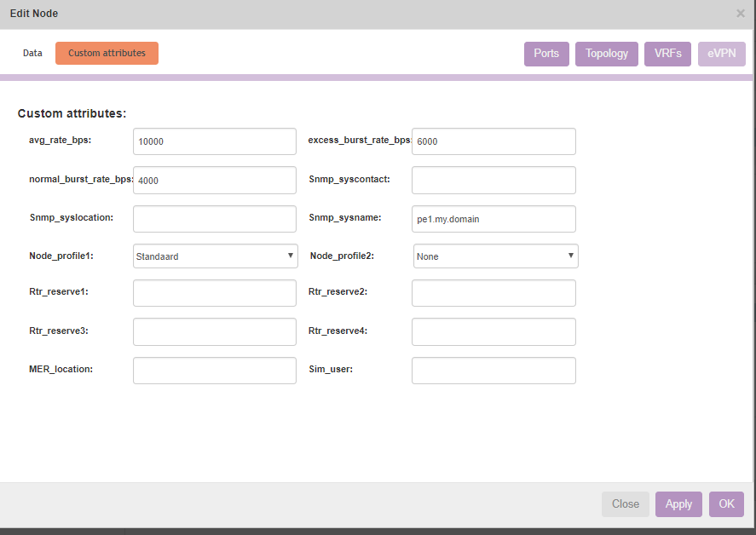Open the Ports section
This screenshot has height=535, width=756.
pyautogui.click(x=546, y=54)
